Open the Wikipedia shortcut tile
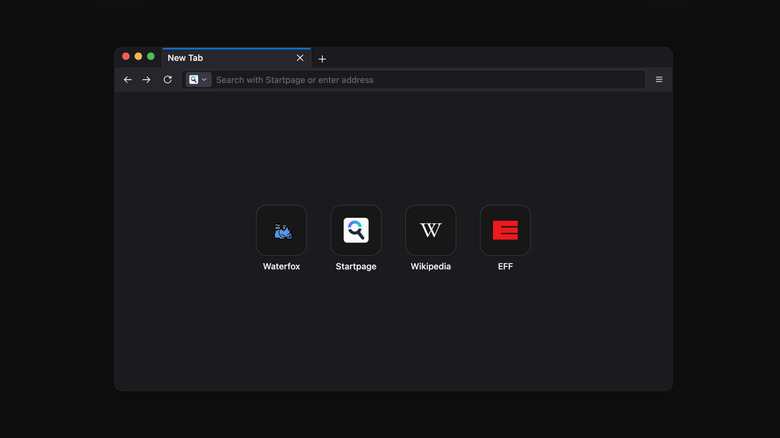The height and width of the screenshot is (438, 780). tap(431, 230)
